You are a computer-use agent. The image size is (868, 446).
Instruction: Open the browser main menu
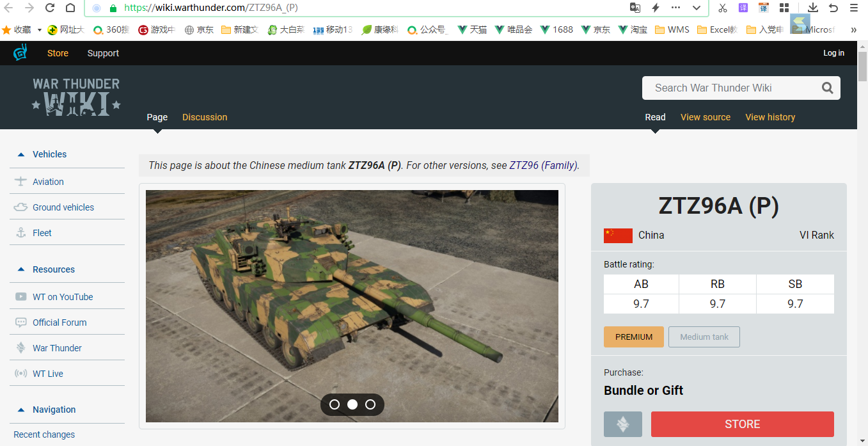(854, 8)
